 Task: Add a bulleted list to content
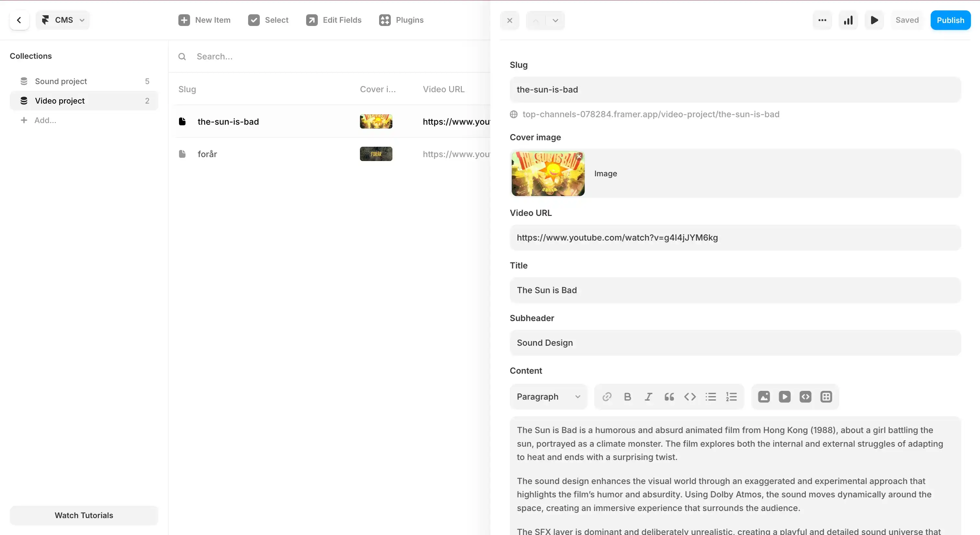click(710, 397)
